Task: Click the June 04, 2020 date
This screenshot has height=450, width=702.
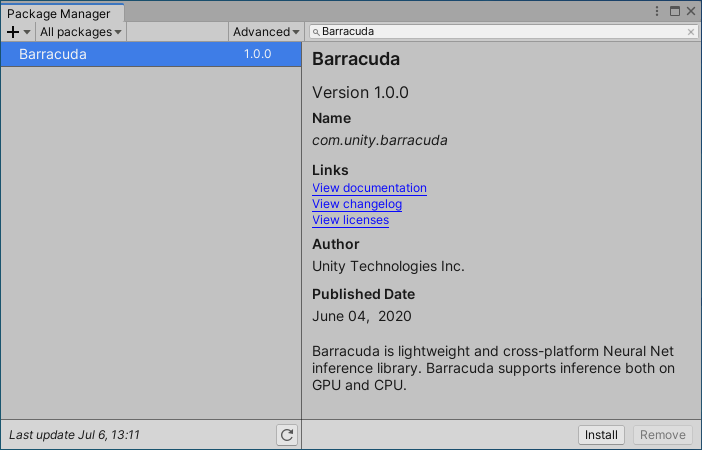Action: point(362,316)
